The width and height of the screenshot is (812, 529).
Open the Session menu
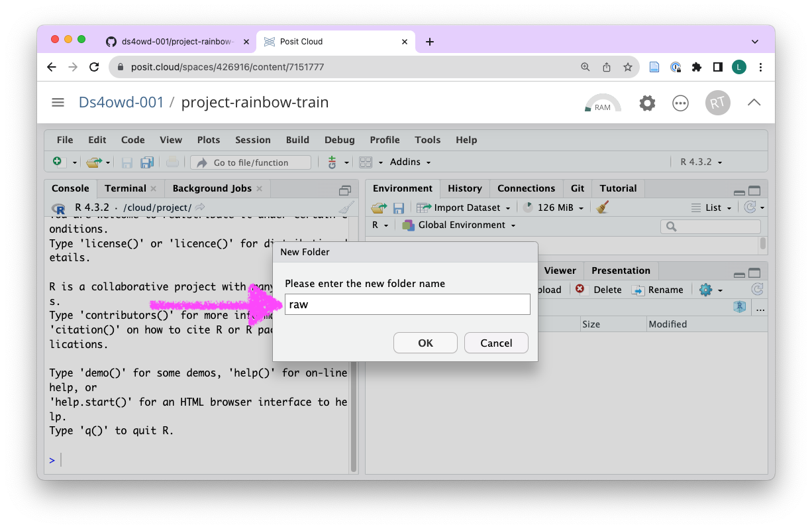tap(252, 140)
